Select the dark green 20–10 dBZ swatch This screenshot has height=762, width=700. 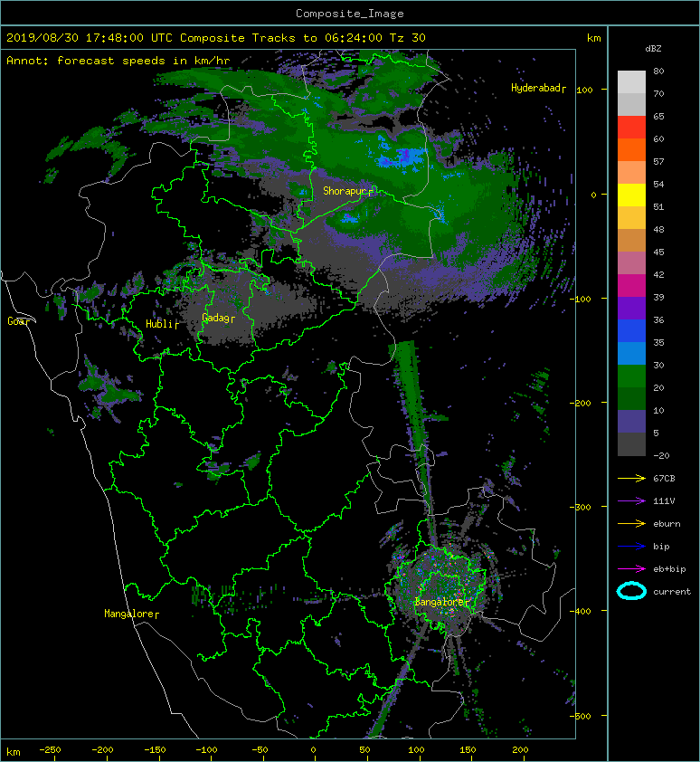[631, 398]
